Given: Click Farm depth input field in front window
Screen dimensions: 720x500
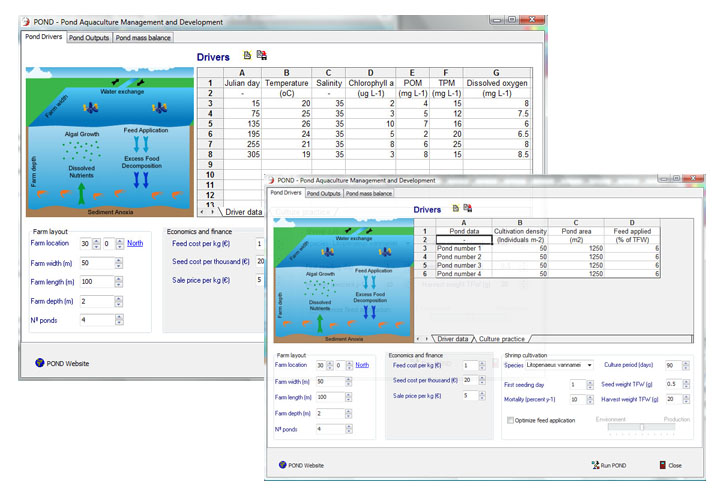Looking at the screenshot, I should click(x=330, y=413).
